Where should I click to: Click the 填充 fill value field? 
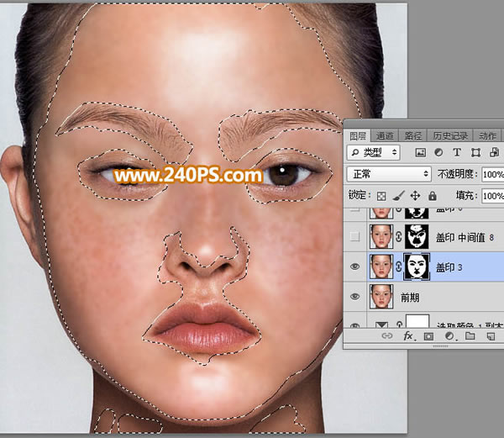pyautogui.click(x=493, y=196)
